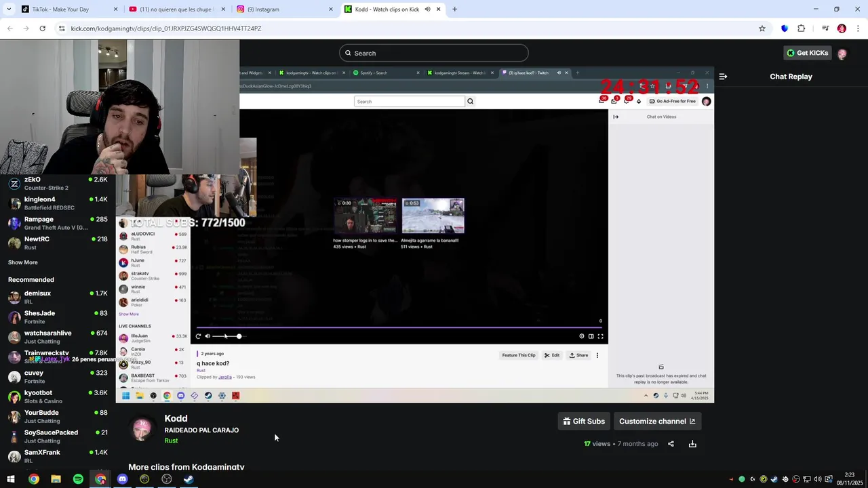The image size is (868, 488).
Task: Open cuvey recommended channel
Action: (x=58, y=376)
